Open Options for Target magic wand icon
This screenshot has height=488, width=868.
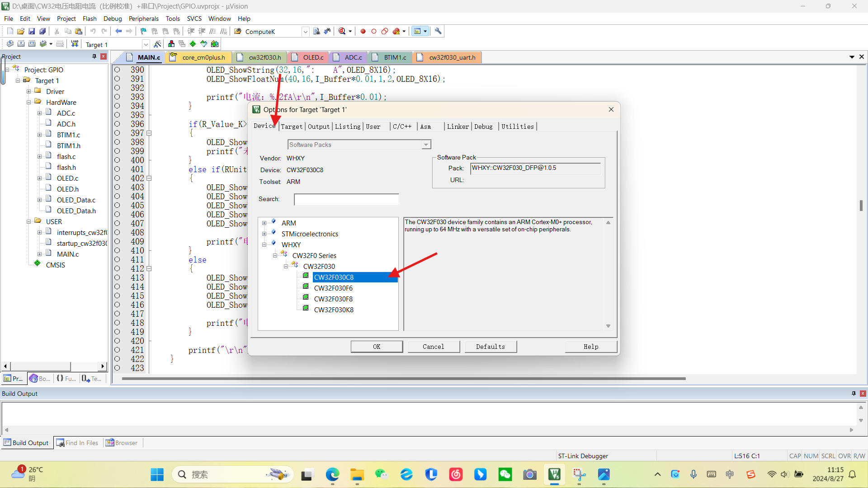tap(157, 44)
